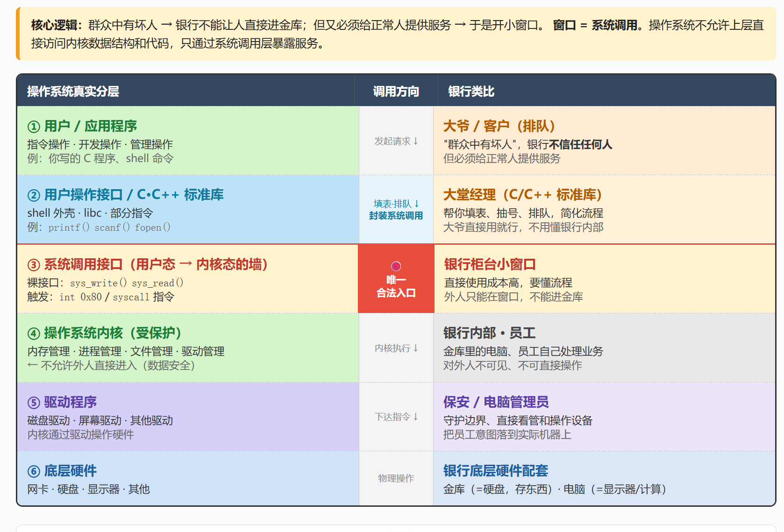Click the line 裸接口：sys_write() sys_read()
Image resolution: width=784 pixels, height=532 pixels.
[105, 283]
